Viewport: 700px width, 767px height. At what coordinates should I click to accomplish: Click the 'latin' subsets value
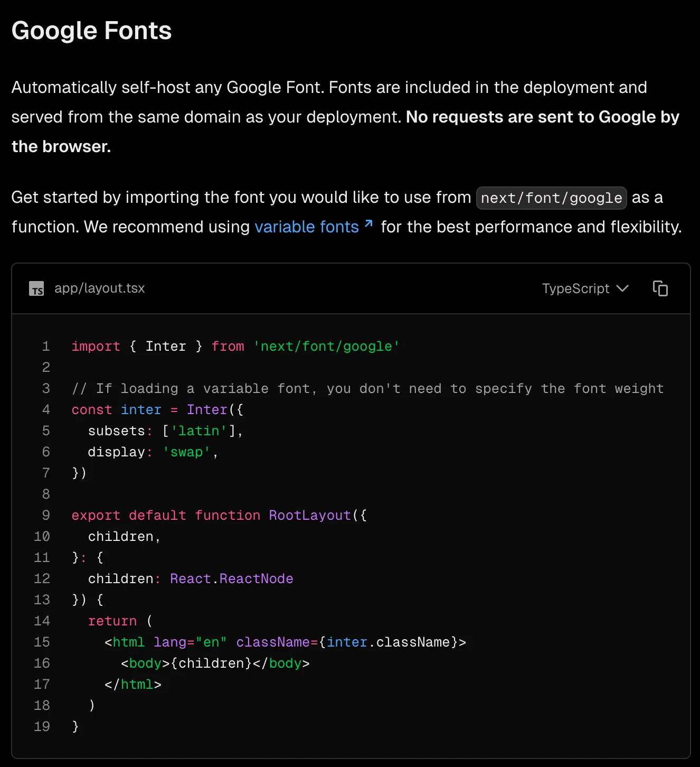tap(198, 431)
